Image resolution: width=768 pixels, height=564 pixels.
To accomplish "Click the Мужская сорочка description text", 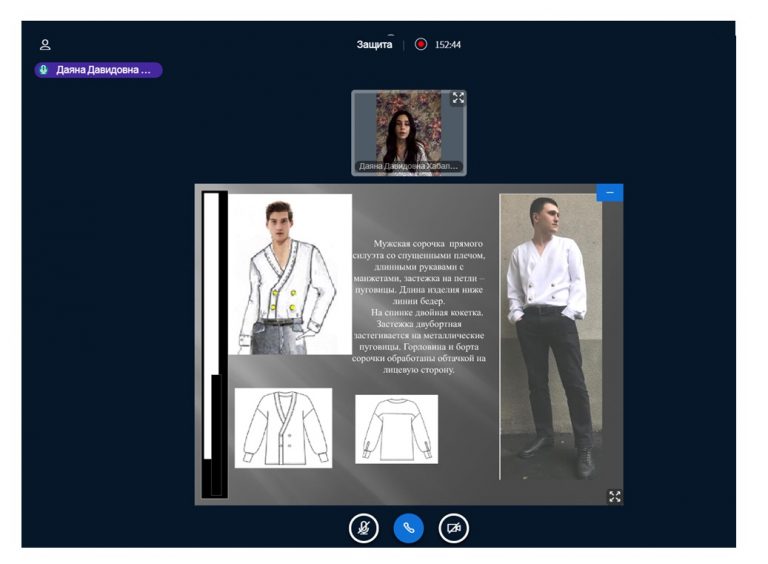I will coord(419,306).
